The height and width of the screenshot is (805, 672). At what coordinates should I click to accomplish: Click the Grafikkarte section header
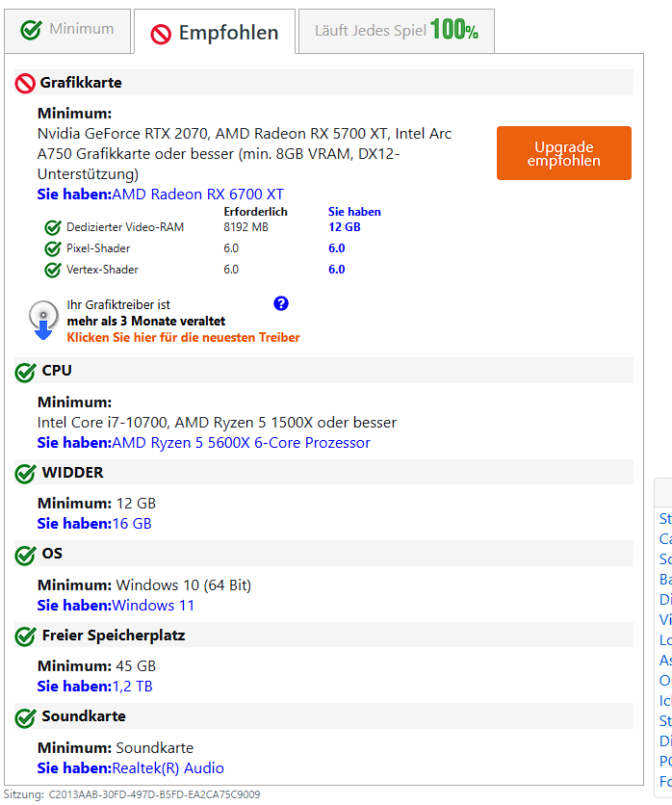tap(323, 82)
